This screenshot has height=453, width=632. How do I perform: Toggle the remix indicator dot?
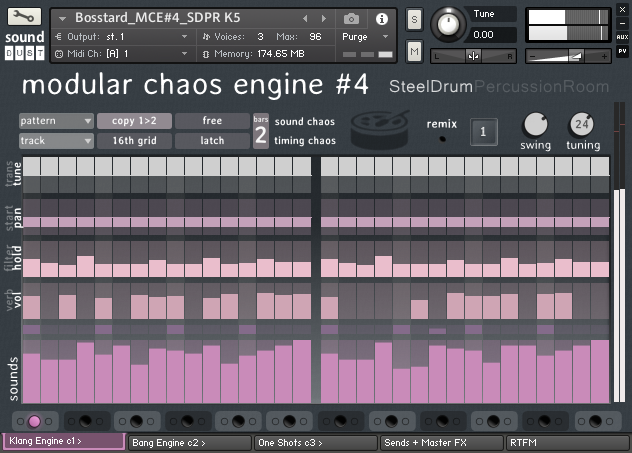click(x=443, y=139)
